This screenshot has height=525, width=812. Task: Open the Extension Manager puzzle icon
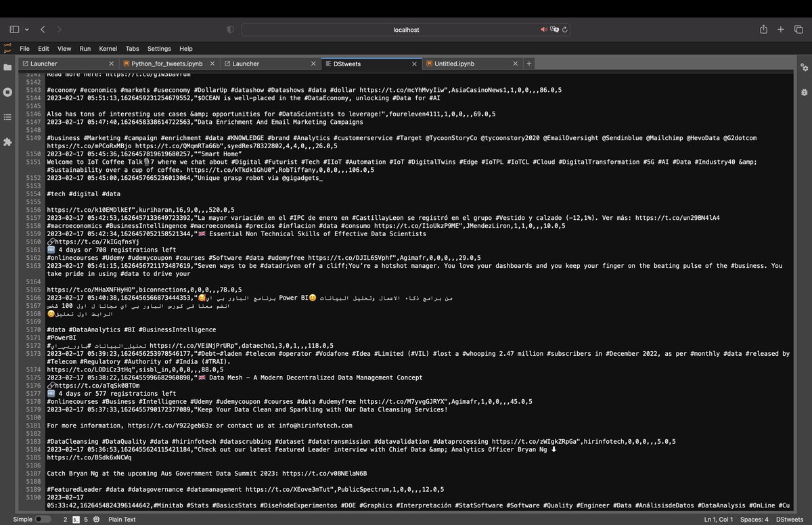7,142
